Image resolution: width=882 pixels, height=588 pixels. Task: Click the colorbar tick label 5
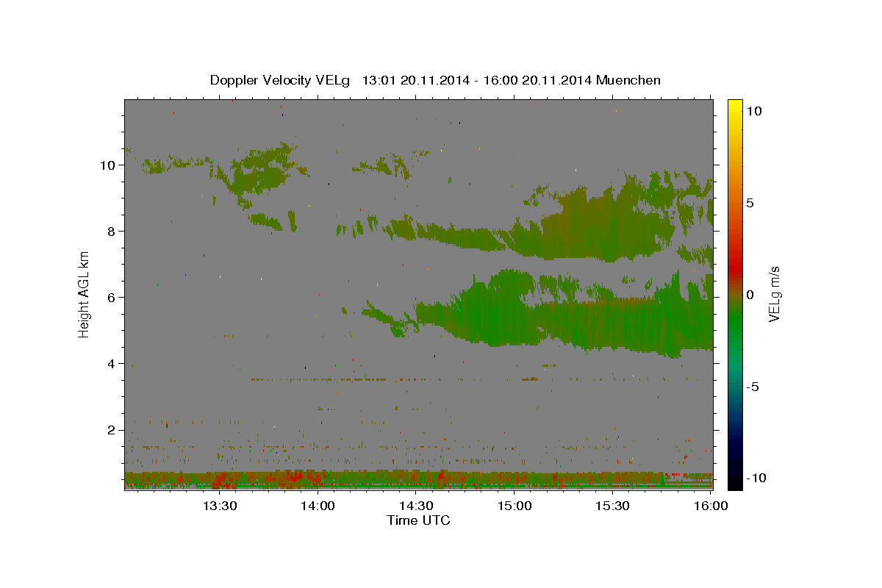(750, 203)
